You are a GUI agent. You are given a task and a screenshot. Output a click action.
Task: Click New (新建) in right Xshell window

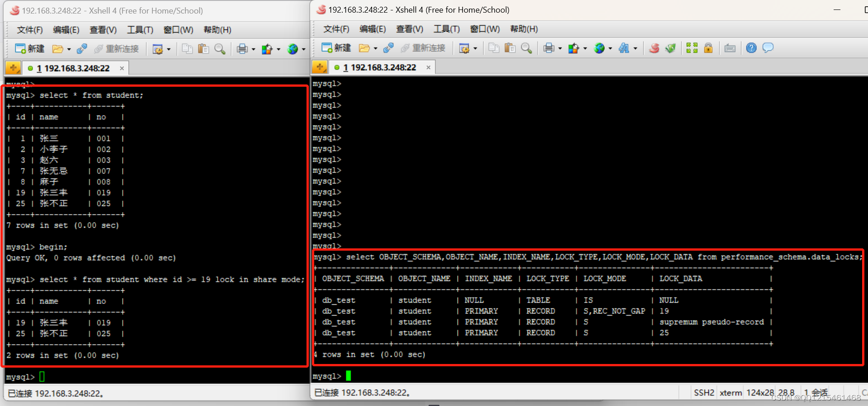tap(336, 48)
